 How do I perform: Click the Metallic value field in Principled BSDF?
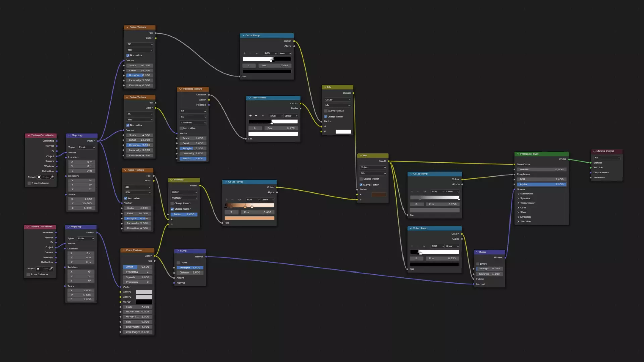pyautogui.click(x=541, y=169)
